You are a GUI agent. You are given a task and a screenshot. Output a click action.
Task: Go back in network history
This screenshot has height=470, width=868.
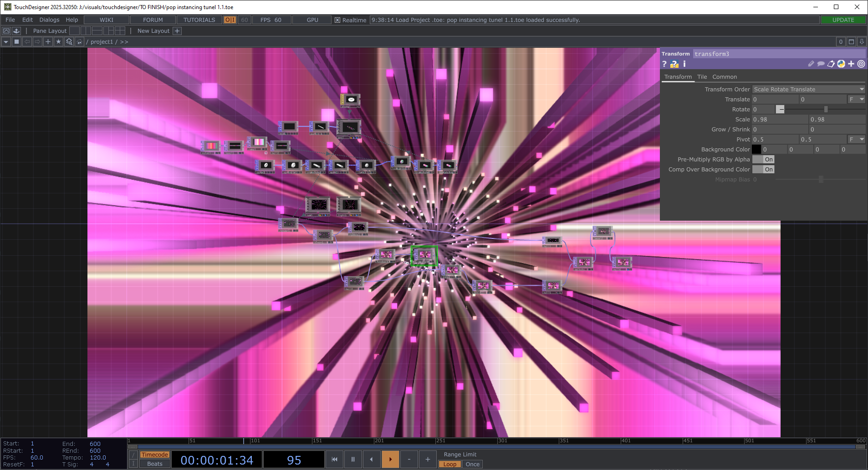pyautogui.click(x=27, y=42)
